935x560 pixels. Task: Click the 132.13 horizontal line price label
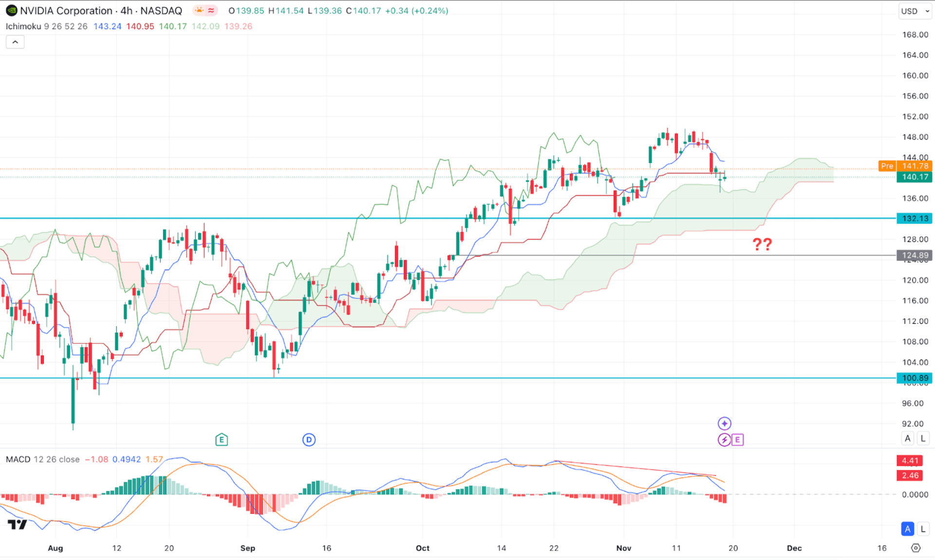pos(915,218)
